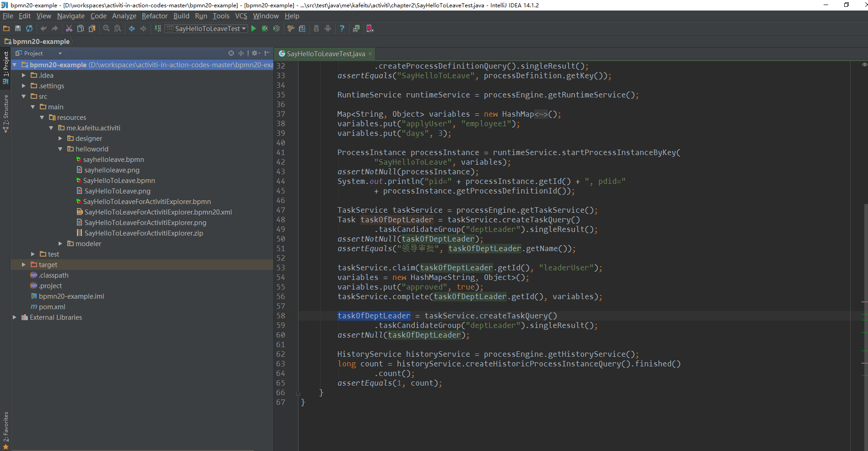Click the Make Project build icon

[x=157, y=28]
